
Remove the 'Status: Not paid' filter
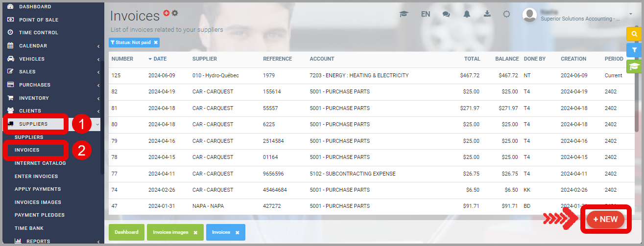156,43
